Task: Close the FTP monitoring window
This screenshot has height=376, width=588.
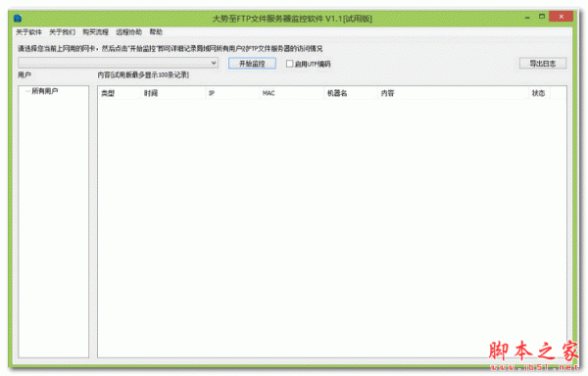Action: tap(561, 17)
